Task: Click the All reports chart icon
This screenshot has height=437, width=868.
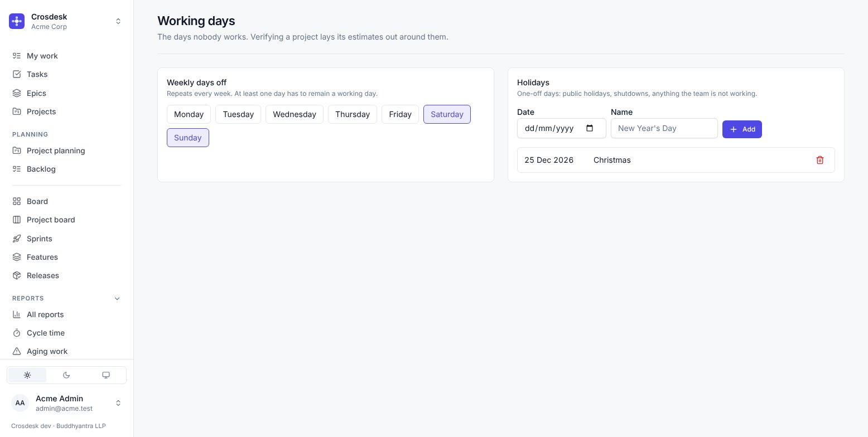Action: 17,314
